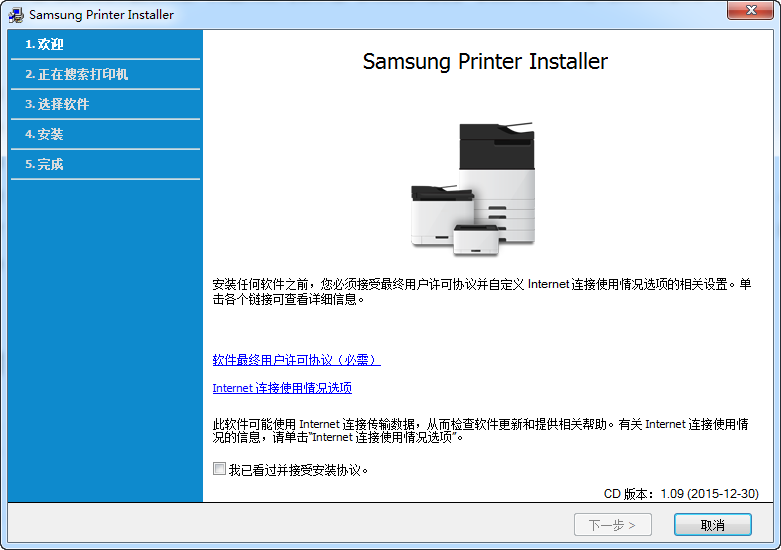Select step 4. 安装 in sidebar
Screen dimensions: 781x550
click(x=105, y=134)
